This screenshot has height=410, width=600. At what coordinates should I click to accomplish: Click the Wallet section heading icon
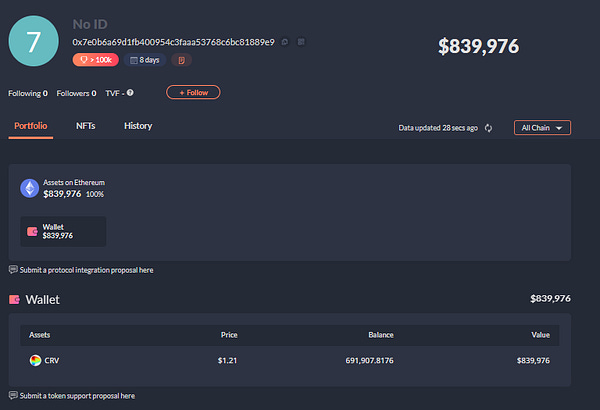[x=15, y=299]
